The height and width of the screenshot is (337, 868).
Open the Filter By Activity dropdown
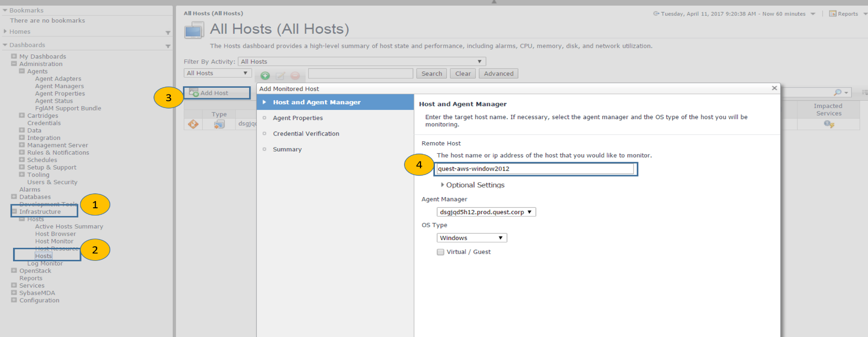pos(361,62)
